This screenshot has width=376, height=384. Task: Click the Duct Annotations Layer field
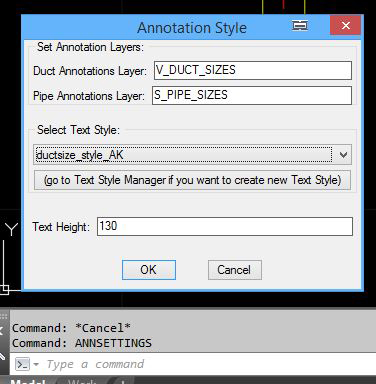point(253,70)
